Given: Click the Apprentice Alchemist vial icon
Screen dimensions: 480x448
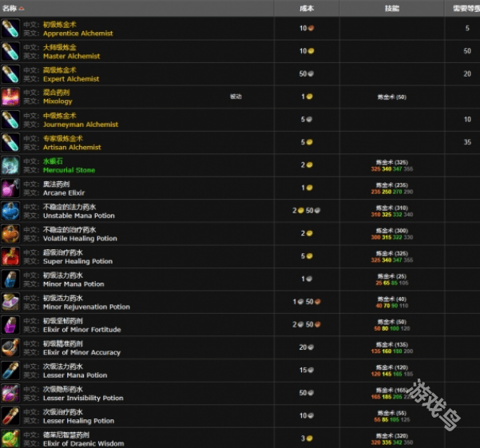Looking at the screenshot, I should 10,29.
